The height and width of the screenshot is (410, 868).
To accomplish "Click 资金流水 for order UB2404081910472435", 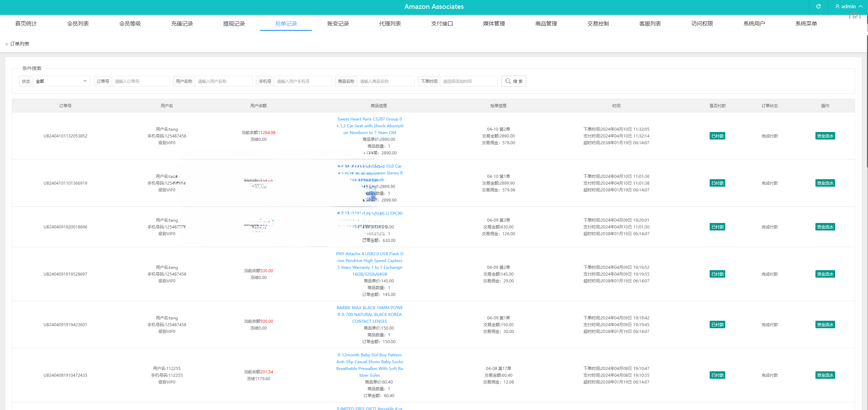I will click(x=825, y=375).
